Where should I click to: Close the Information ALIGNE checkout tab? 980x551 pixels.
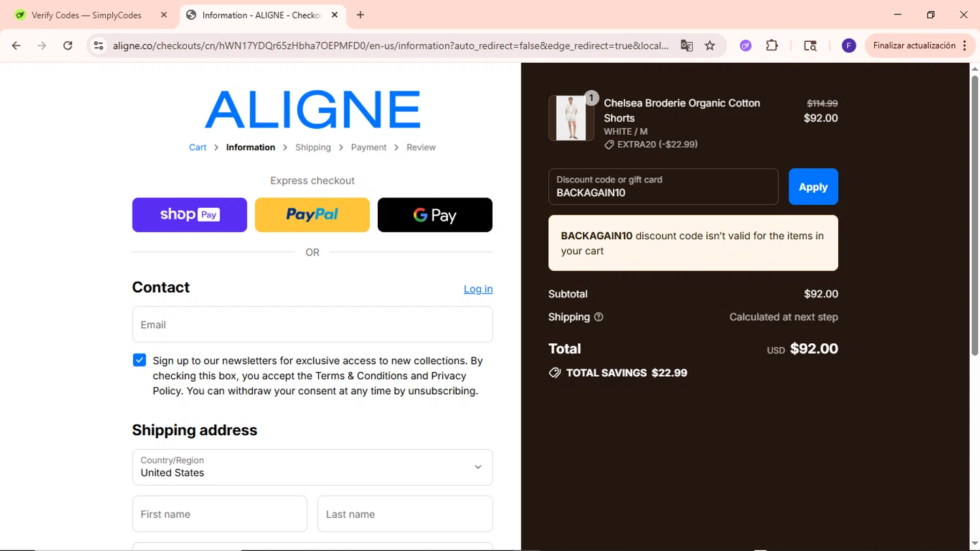coord(335,15)
